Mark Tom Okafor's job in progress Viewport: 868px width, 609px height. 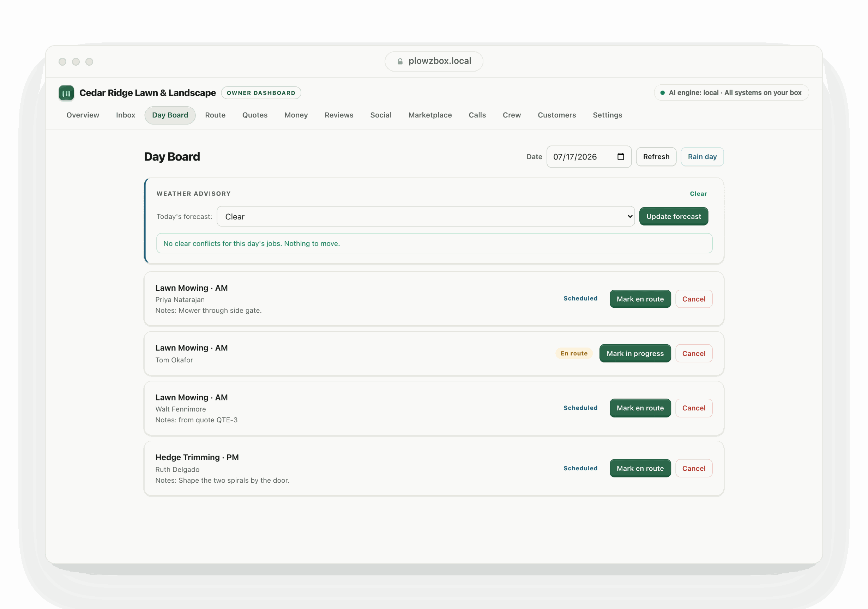(635, 354)
